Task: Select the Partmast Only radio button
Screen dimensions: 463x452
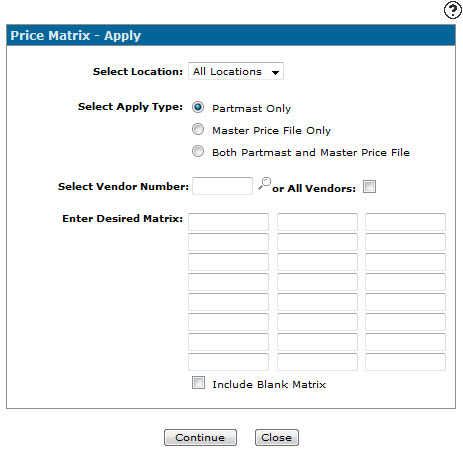Action: (x=198, y=107)
